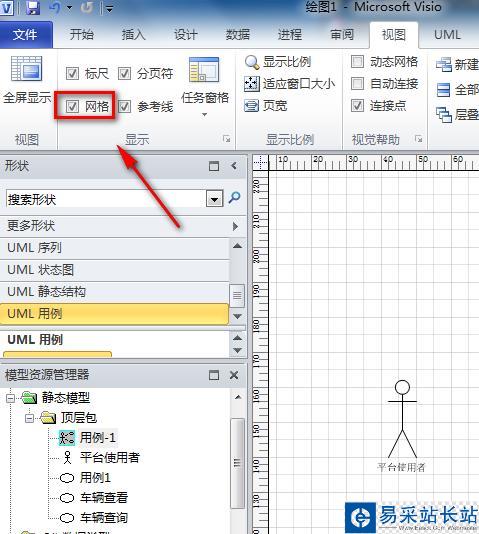Switch to the 设计 ribbon tab
The image size is (479, 534).
(186, 34)
